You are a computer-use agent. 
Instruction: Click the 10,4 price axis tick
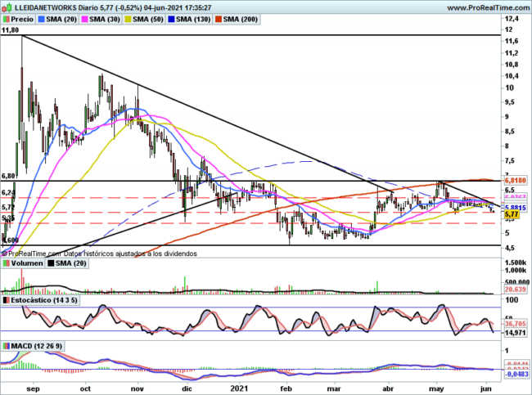(512, 76)
